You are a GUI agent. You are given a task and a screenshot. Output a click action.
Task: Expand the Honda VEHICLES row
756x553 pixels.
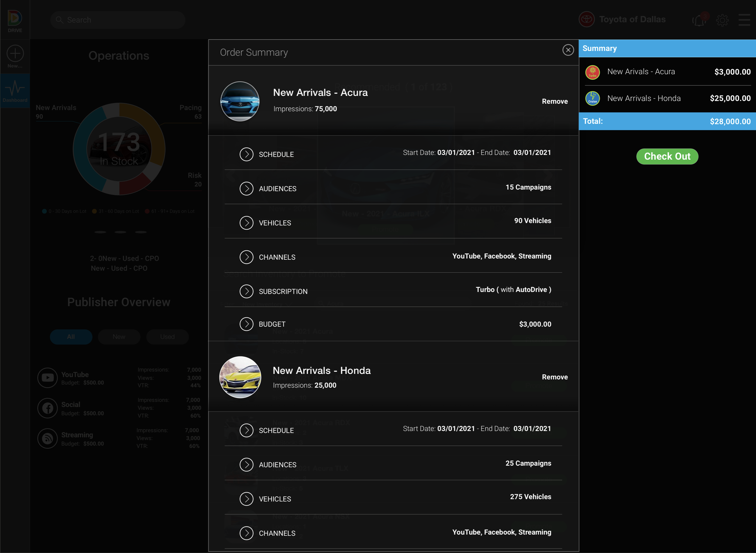(x=247, y=499)
